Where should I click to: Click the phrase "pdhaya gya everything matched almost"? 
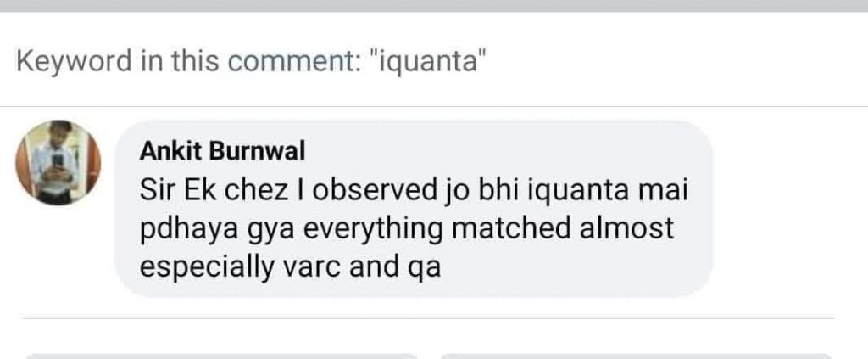(407, 229)
